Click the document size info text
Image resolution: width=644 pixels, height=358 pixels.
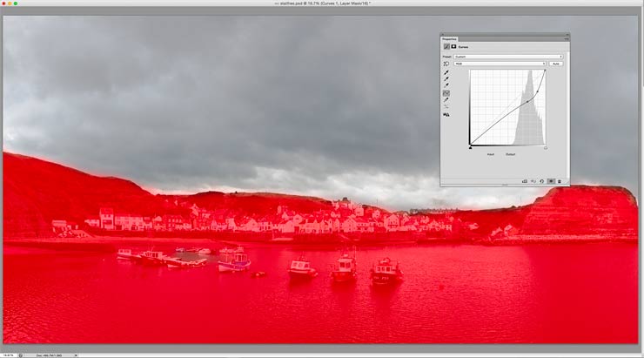(49, 355)
